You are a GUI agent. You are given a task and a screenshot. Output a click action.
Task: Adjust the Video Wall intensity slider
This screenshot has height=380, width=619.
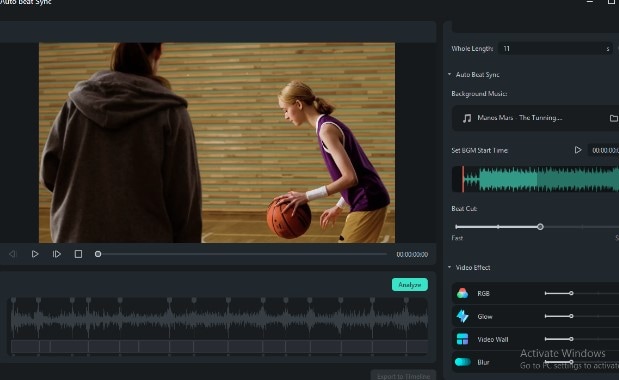(x=571, y=339)
